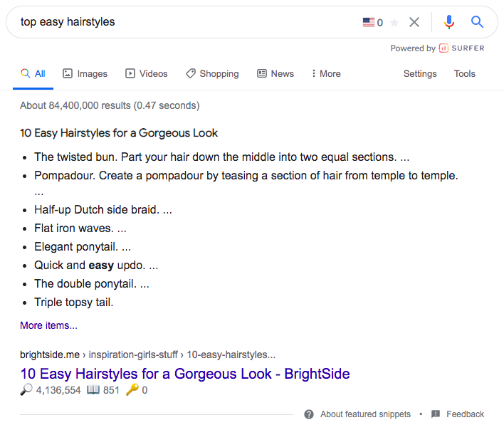The height and width of the screenshot is (425, 504).
Task: Open the Settings menu
Action: (420, 73)
